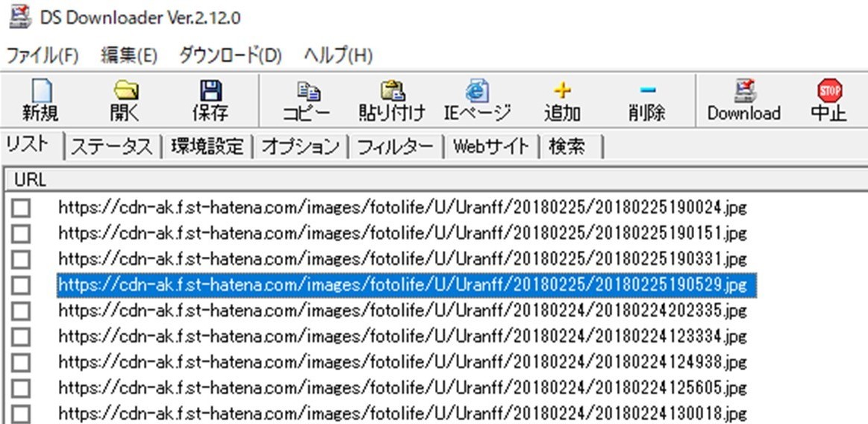Image resolution: width=868 pixels, height=424 pixels.
Task: Open the ファイル(F) menu
Action: tap(42, 55)
